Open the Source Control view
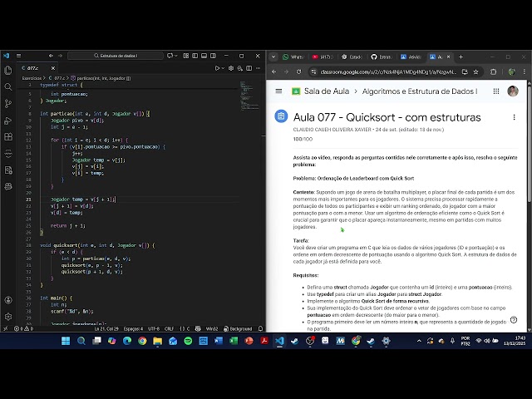Viewport: 532px width, 399px height. tap(8, 103)
